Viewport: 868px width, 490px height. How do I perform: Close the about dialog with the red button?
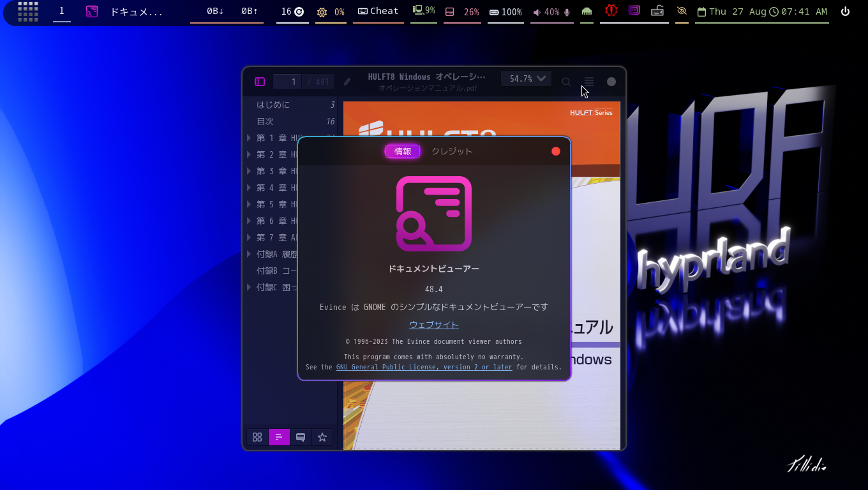tap(556, 151)
